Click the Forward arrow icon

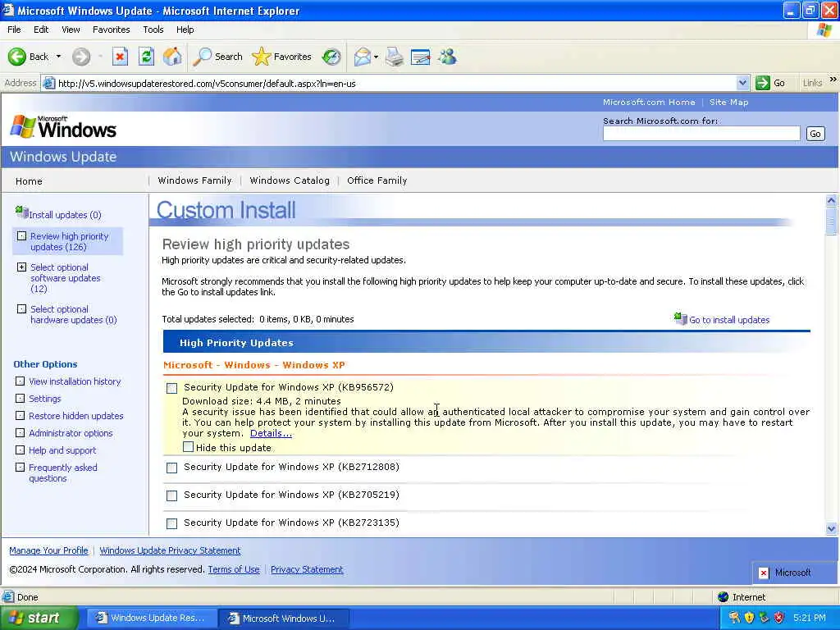(81, 57)
